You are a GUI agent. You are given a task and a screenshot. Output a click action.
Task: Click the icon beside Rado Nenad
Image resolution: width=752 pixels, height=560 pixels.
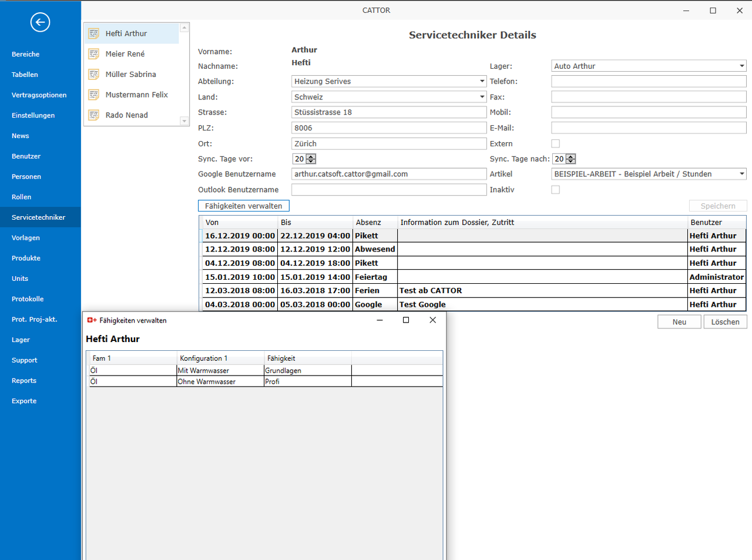[x=94, y=115]
